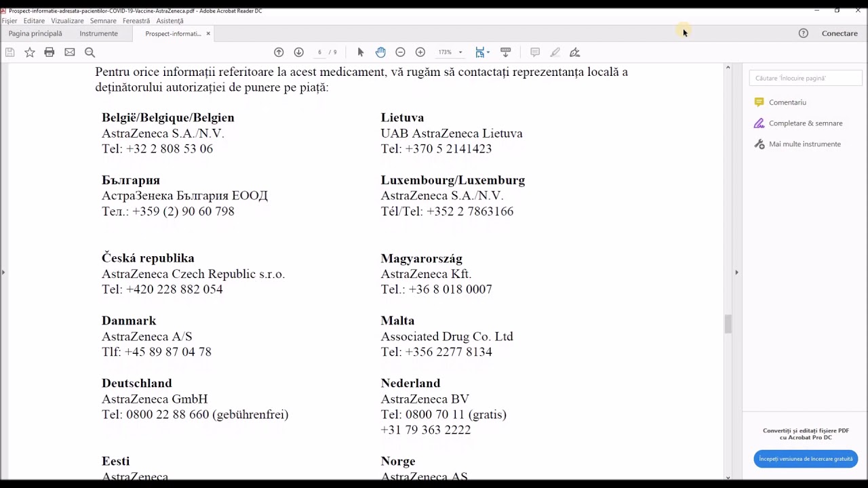Open the Help question mark icon
The image size is (868, 488).
click(x=804, y=33)
